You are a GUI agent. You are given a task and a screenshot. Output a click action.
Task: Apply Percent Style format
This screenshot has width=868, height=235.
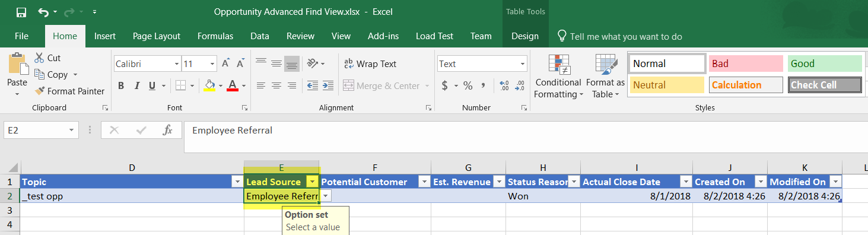tap(468, 86)
